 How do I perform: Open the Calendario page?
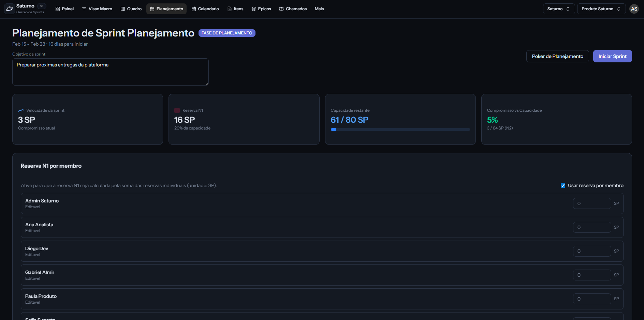pyautogui.click(x=205, y=9)
